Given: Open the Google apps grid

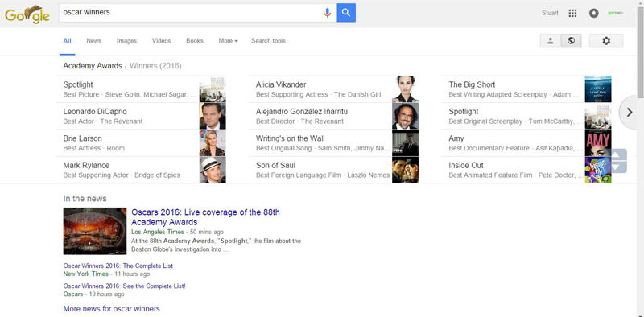Looking at the screenshot, I should 572,13.
